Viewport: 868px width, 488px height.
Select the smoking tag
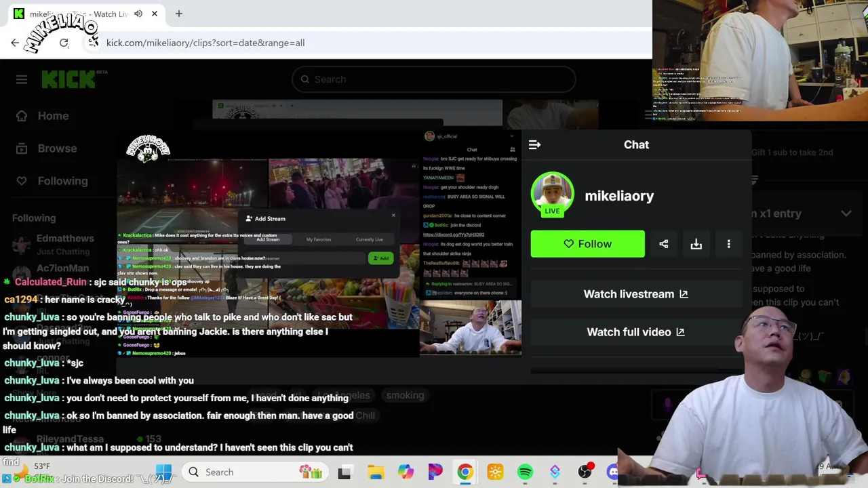coord(405,395)
